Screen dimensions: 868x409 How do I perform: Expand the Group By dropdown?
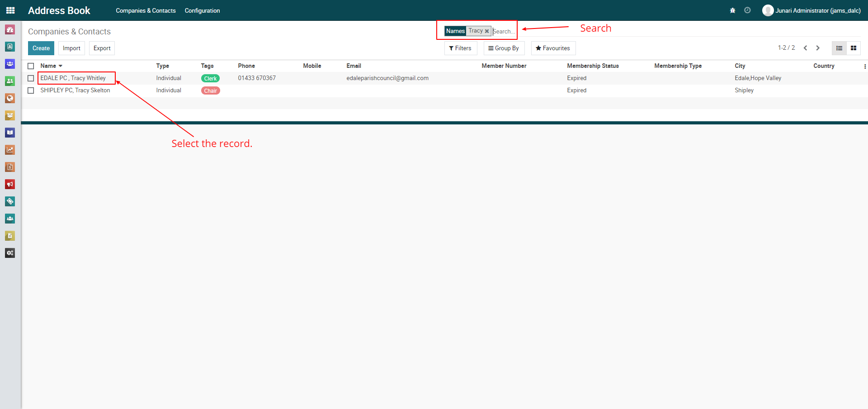(504, 48)
